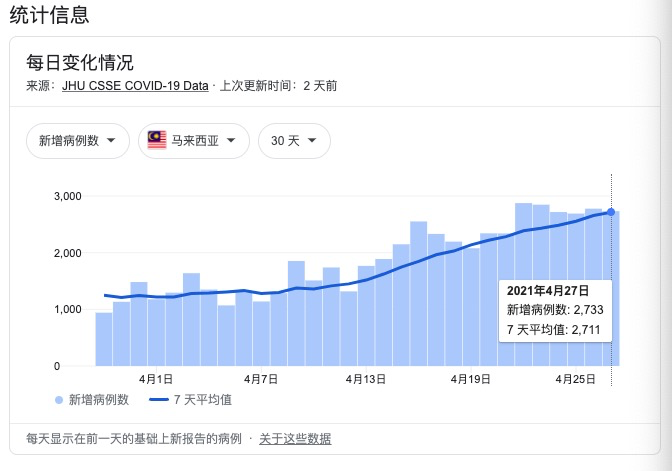Click the Malaysia flag icon
Image resolution: width=672 pixels, height=471 pixels.
pos(157,141)
